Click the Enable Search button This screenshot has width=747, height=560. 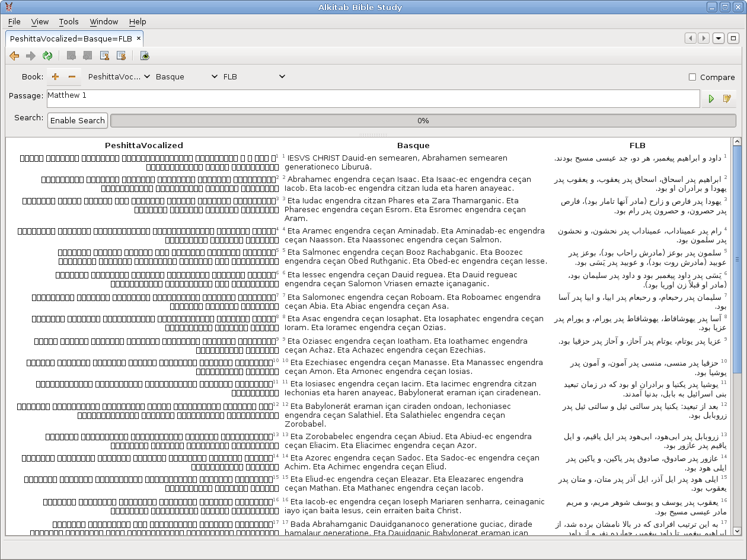coord(78,120)
